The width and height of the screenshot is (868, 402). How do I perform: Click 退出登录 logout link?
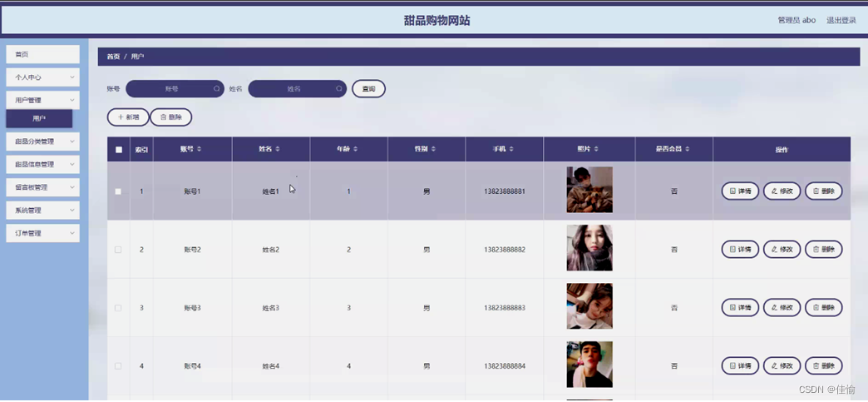[841, 20]
